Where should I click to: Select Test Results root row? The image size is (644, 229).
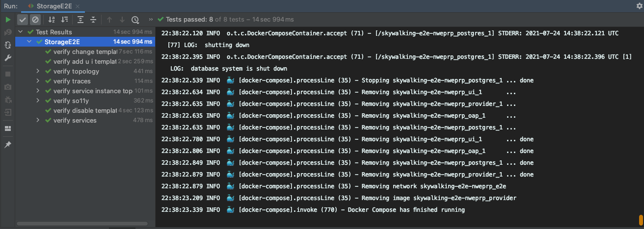pyautogui.click(x=85, y=32)
